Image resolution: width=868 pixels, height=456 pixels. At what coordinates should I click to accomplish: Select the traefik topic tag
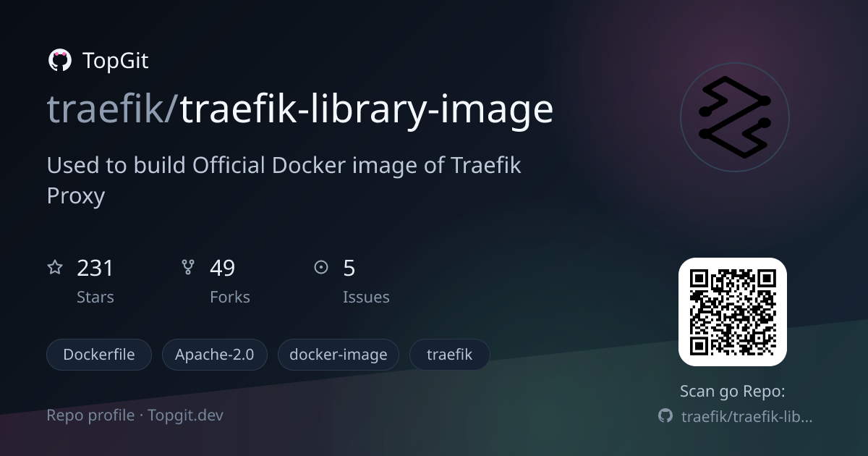click(450, 355)
